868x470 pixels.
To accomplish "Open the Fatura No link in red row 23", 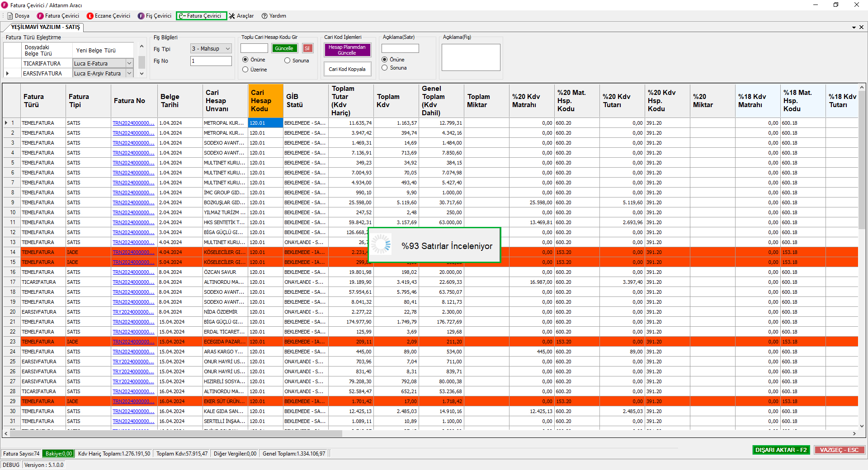I will (x=133, y=342).
